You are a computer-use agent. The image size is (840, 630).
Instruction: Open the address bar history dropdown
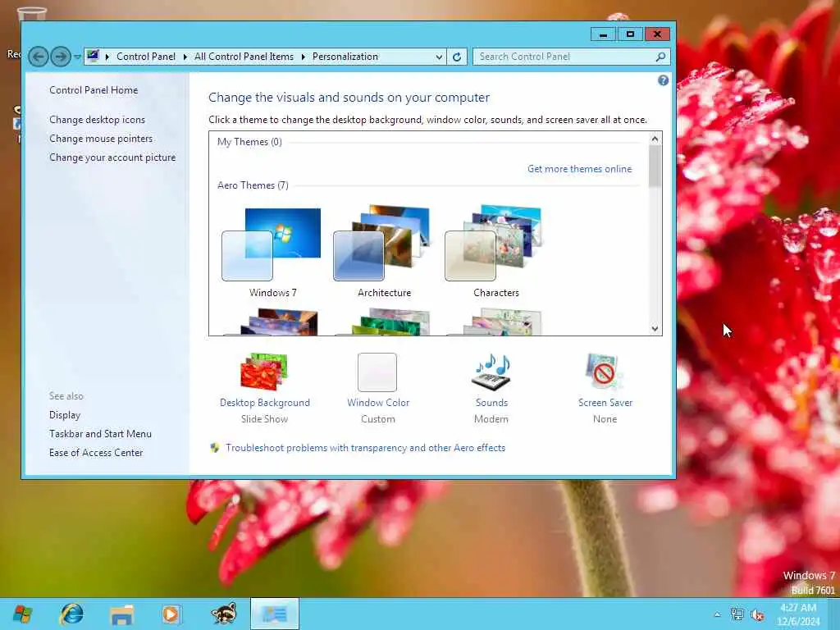coord(439,57)
